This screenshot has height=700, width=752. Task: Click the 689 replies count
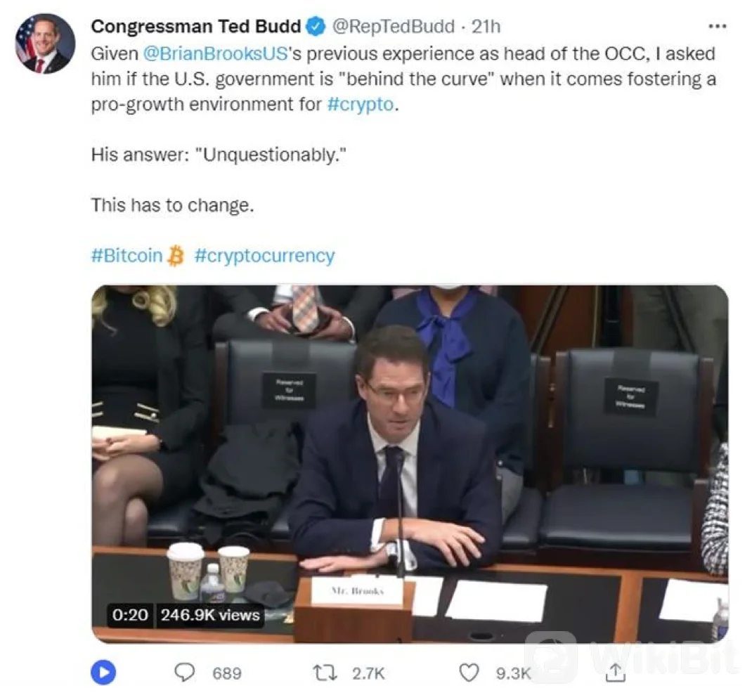[x=227, y=673]
